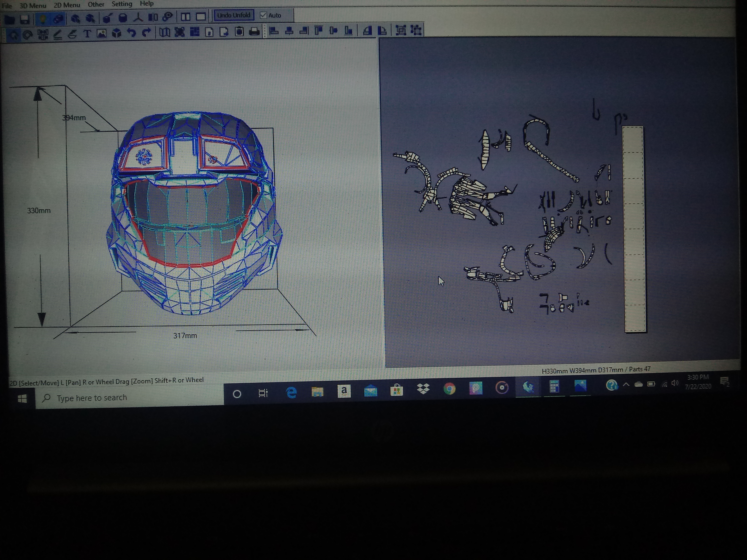Click the blue grid blocks icon
Image resolution: width=747 pixels, height=560 pixels.
click(195, 32)
